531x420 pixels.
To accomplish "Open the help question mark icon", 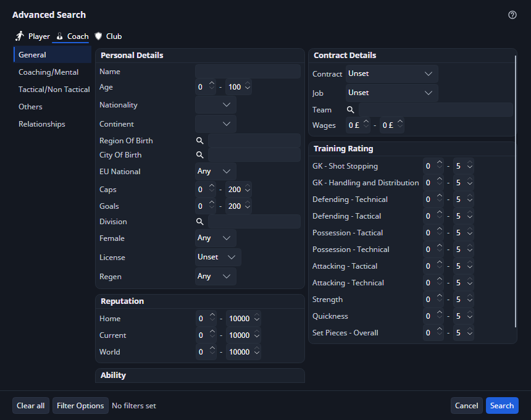I will click(x=512, y=15).
